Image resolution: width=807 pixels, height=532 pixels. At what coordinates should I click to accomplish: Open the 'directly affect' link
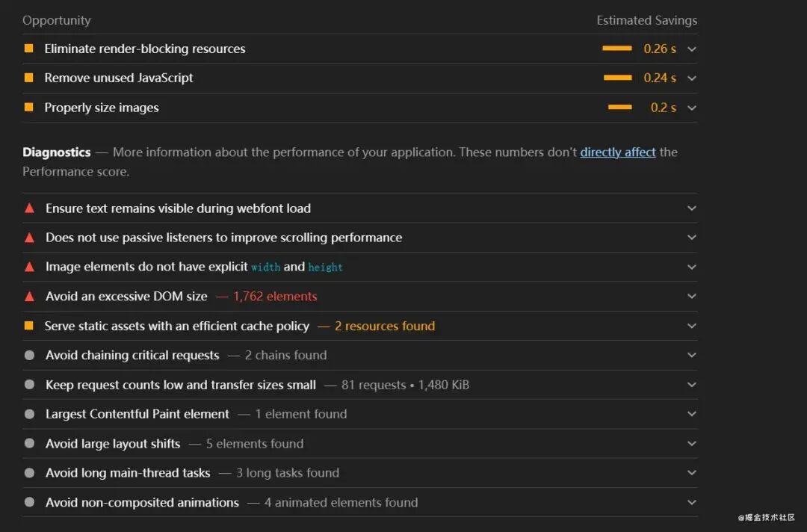pos(618,152)
